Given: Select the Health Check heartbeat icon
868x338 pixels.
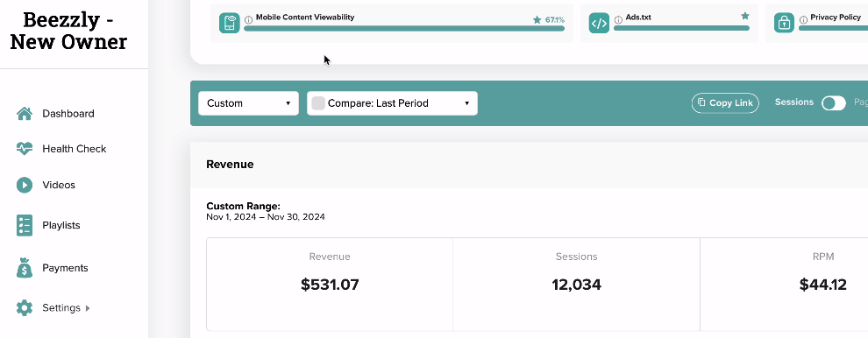Looking at the screenshot, I should [x=25, y=149].
